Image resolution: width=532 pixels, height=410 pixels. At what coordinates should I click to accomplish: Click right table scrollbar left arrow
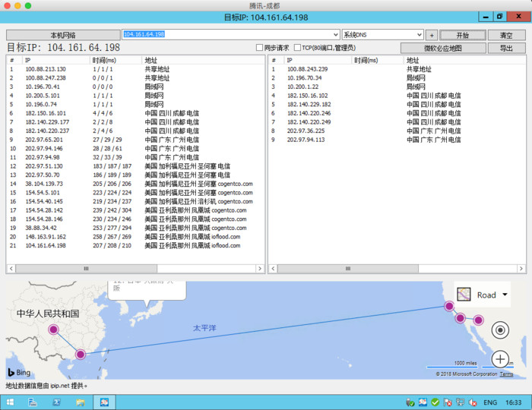[273, 268]
